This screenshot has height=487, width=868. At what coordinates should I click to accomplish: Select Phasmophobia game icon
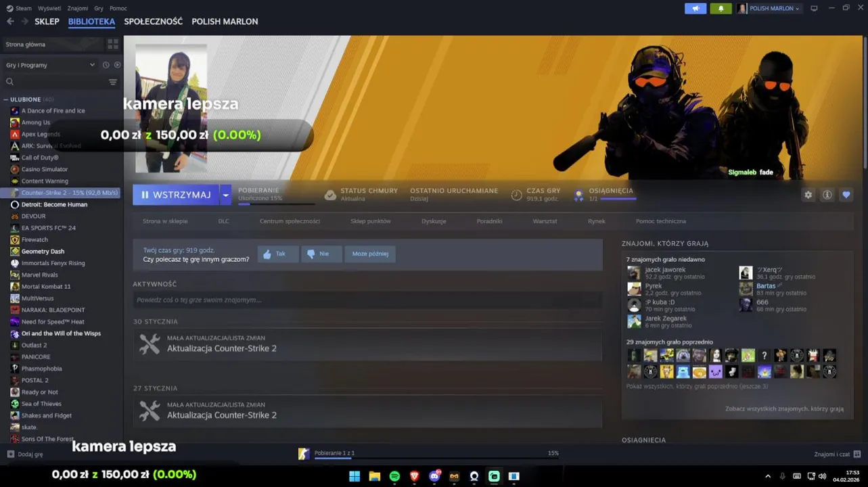[15, 369]
